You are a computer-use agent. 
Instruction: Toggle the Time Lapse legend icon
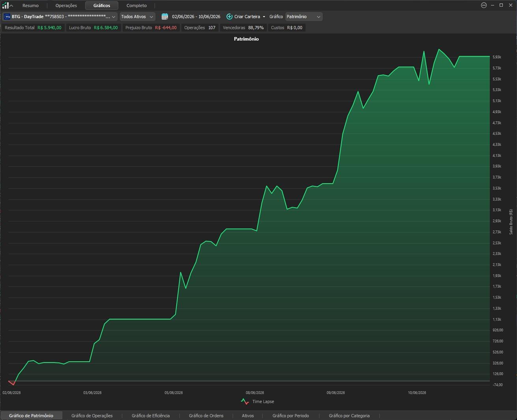245,401
